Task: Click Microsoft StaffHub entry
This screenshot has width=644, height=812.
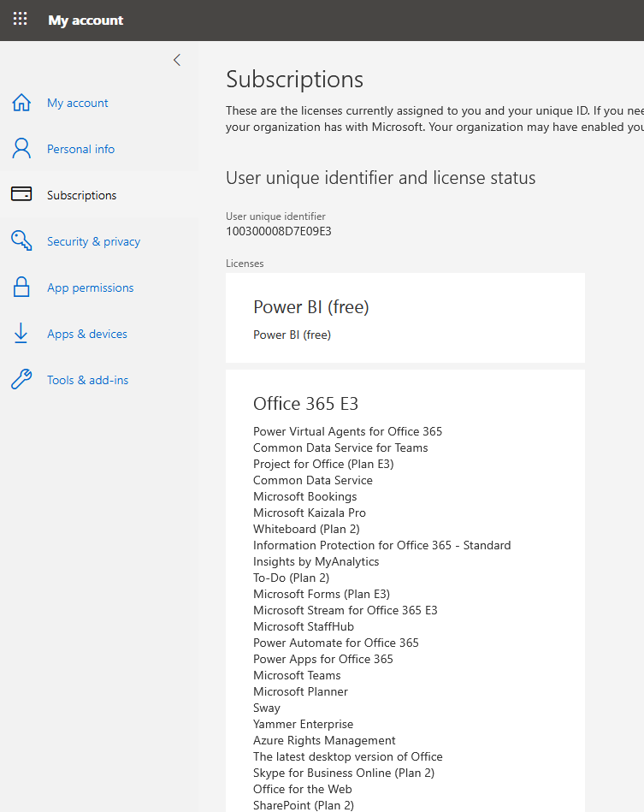Action: pyautogui.click(x=304, y=626)
